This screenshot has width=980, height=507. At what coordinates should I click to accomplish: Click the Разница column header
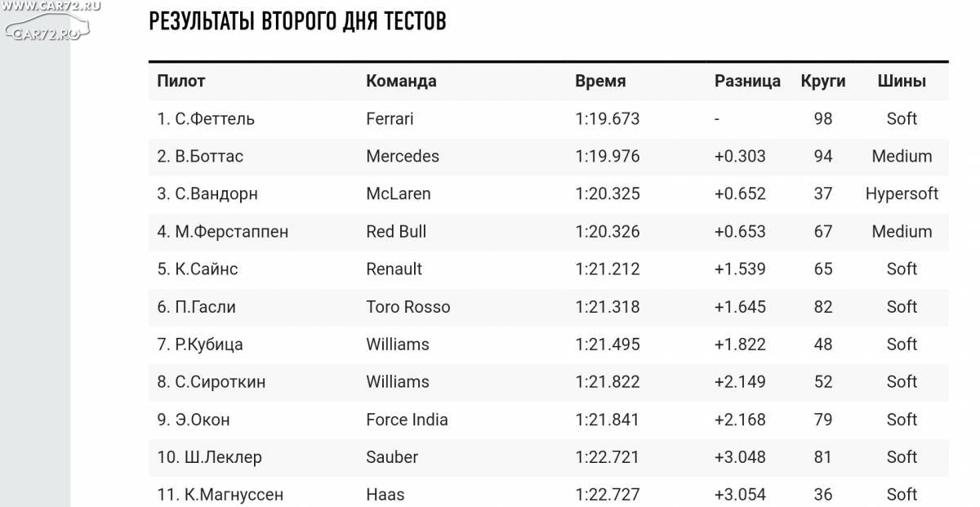click(x=747, y=81)
